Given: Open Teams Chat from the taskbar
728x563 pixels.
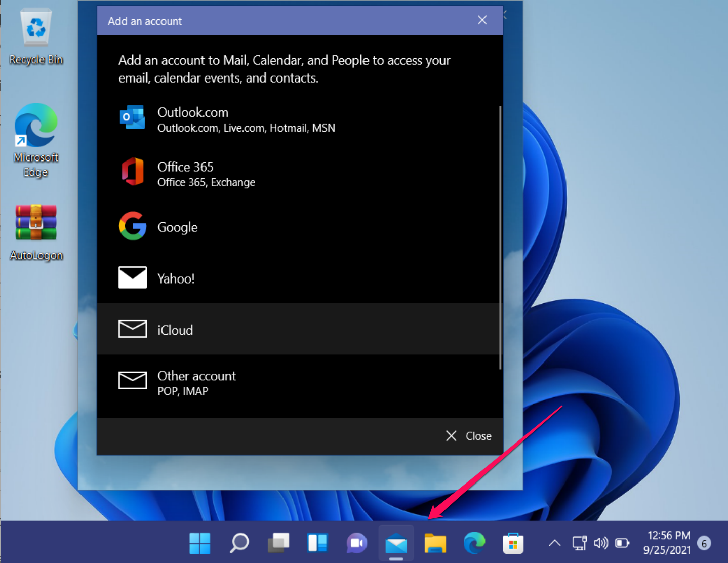Looking at the screenshot, I should [x=357, y=543].
